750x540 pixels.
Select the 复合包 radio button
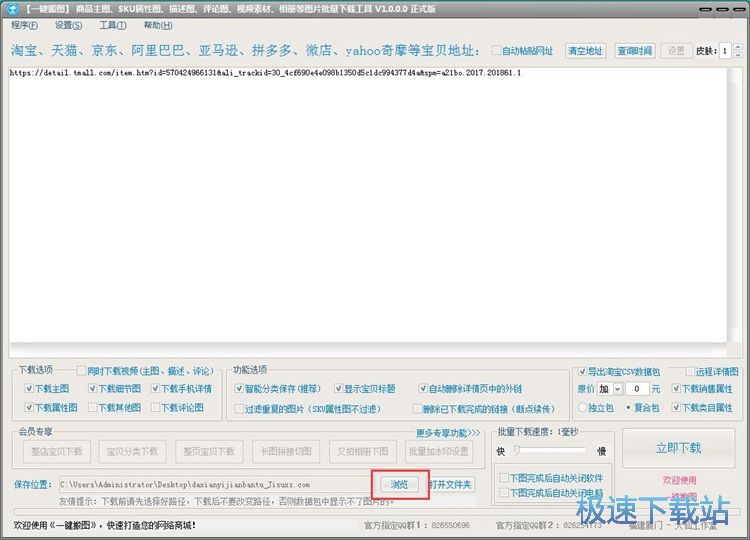(628, 408)
